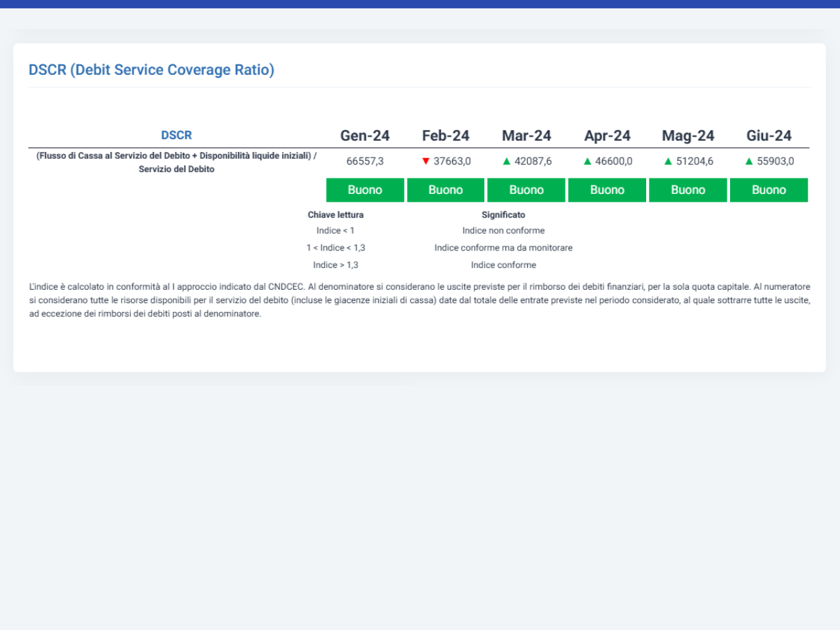The height and width of the screenshot is (630, 840).
Task: Click the value 42087,6
Action: [533, 161]
